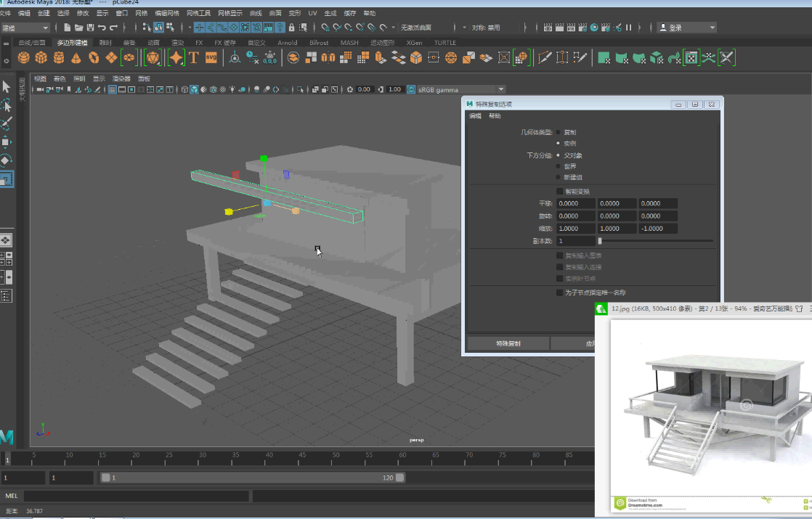The width and height of the screenshot is (812, 519).
Task: Open the 编辑网格 menu
Action: (166, 13)
